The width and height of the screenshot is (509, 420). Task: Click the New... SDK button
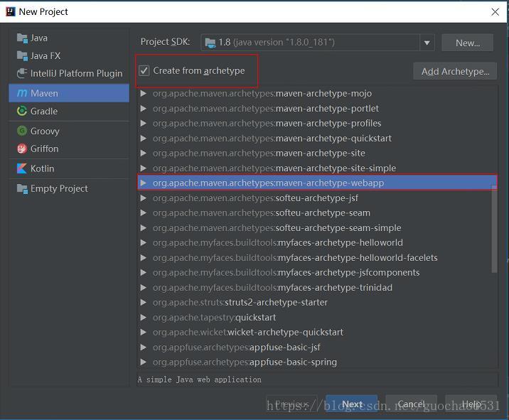click(468, 43)
